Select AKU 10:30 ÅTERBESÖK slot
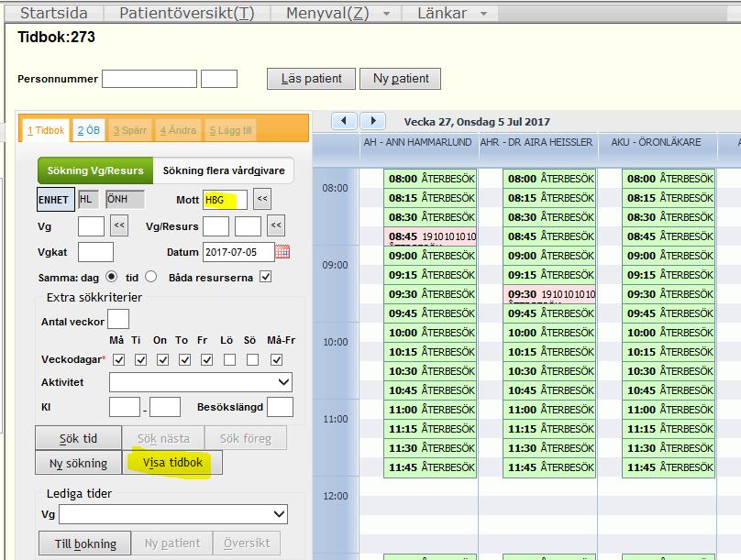 pyautogui.click(x=669, y=371)
